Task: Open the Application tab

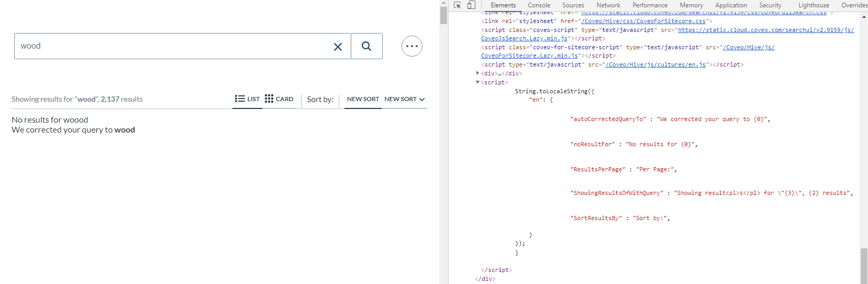Action: point(731,5)
